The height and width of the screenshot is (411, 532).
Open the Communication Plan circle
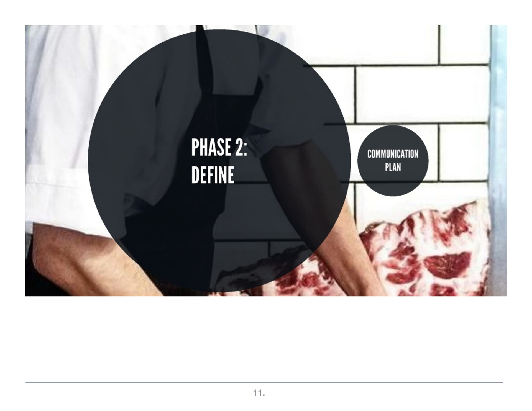[393, 161]
